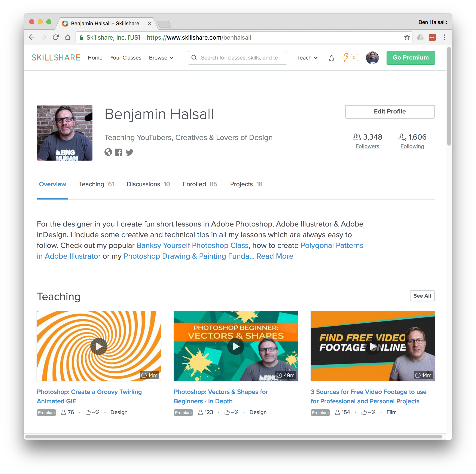Click Edit Profile button

point(389,111)
